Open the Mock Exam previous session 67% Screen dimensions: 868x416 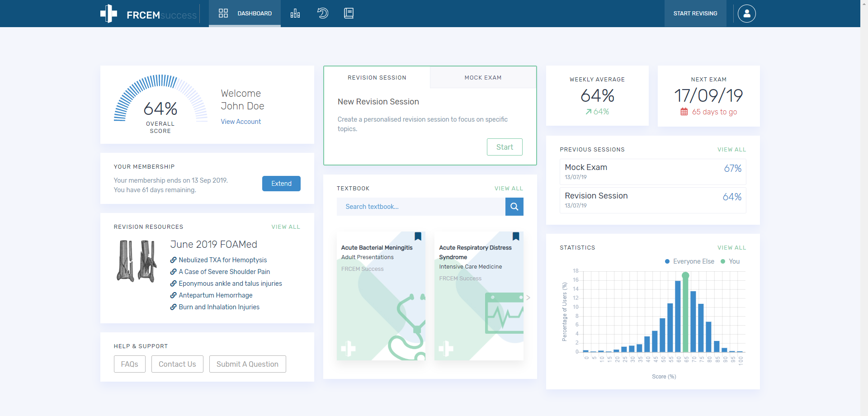point(653,172)
